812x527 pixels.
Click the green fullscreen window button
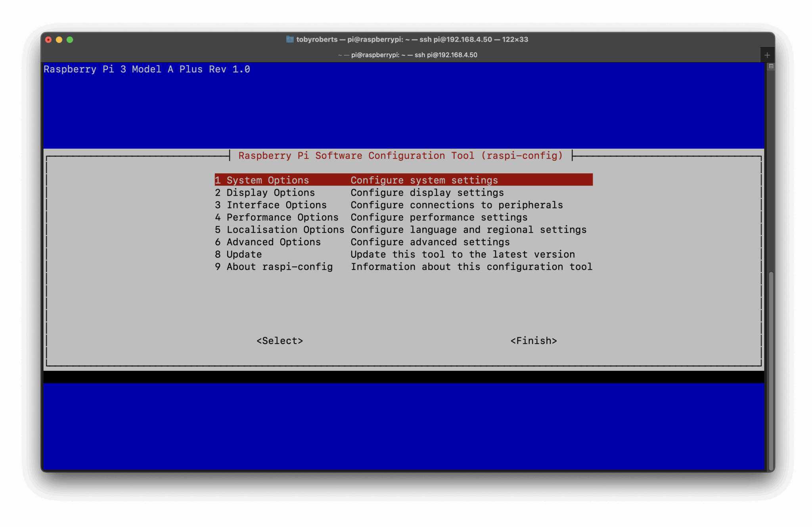[x=70, y=40]
